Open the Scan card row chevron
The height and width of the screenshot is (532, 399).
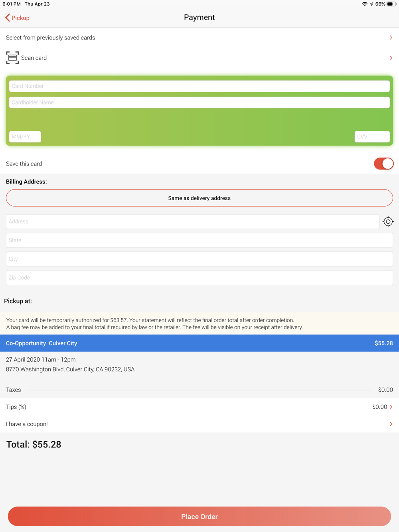point(391,58)
